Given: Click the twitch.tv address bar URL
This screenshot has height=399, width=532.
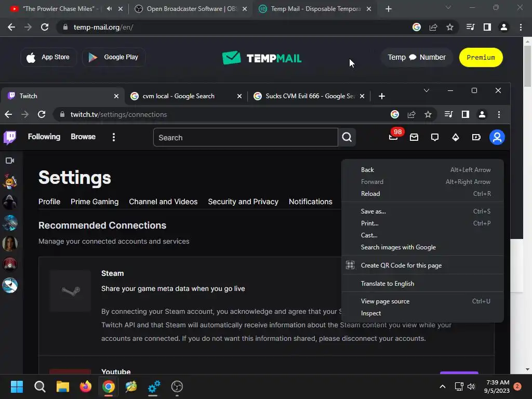Looking at the screenshot, I should click(x=118, y=114).
